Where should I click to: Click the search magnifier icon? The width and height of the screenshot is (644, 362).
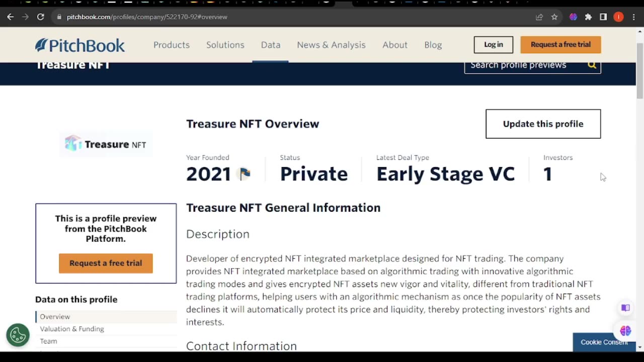(x=592, y=65)
